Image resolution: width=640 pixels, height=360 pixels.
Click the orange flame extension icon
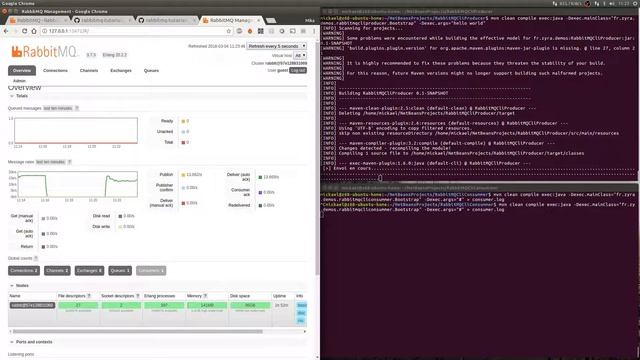pyautogui.click(x=250, y=31)
